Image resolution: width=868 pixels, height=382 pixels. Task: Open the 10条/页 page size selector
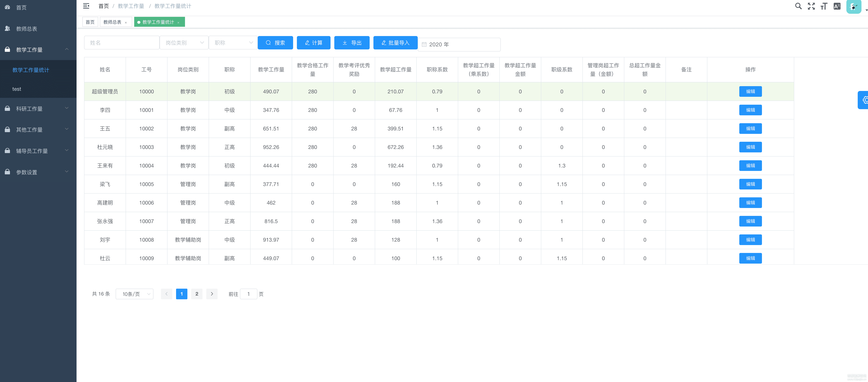click(134, 294)
